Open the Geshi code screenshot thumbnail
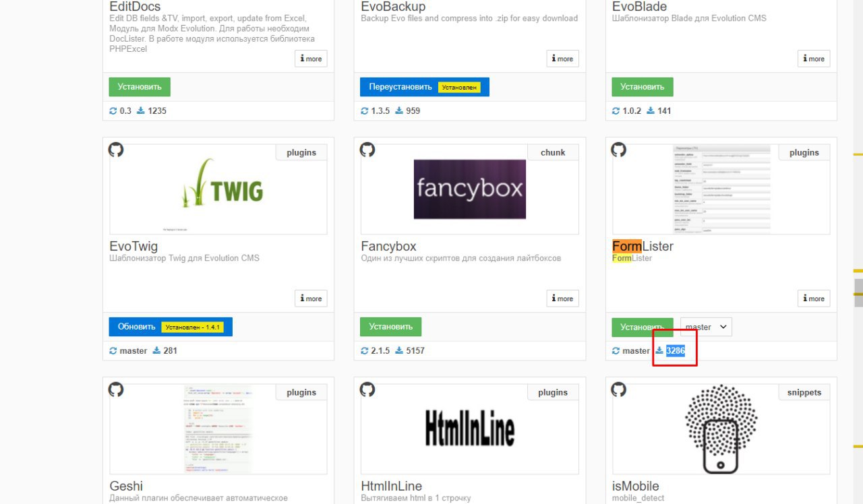The image size is (863, 504). click(x=218, y=429)
